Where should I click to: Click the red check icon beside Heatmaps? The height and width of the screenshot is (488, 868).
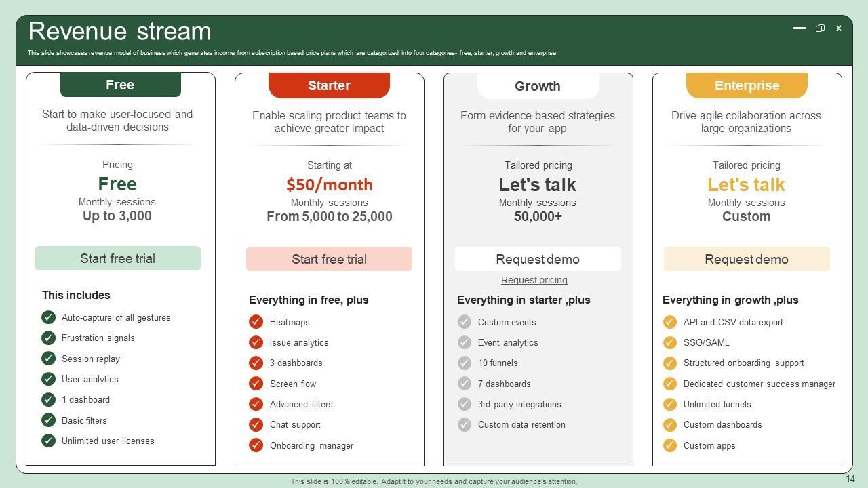(x=256, y=322)
